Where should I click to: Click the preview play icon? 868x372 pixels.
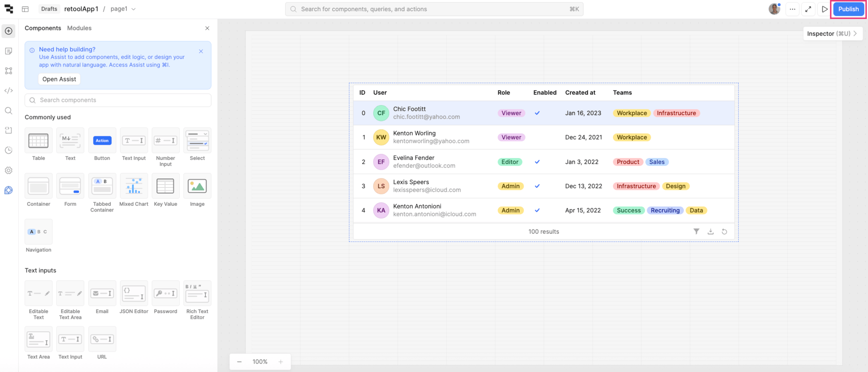(825, 9)
